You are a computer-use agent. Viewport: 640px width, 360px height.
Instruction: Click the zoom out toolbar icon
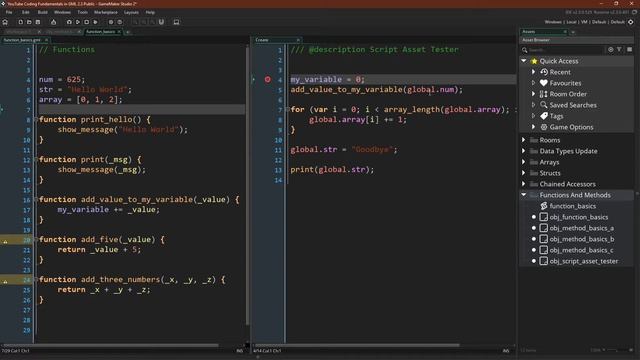tap(136, 22)
